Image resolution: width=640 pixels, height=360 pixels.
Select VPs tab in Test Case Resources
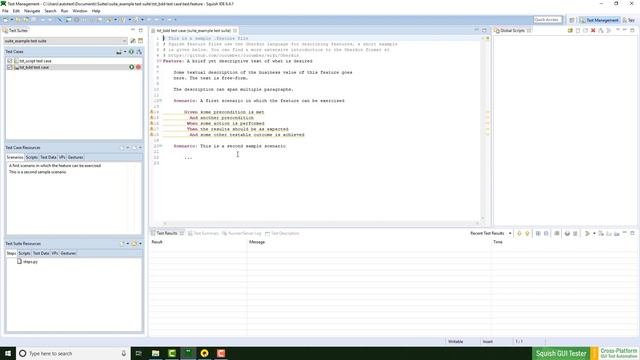62,157
